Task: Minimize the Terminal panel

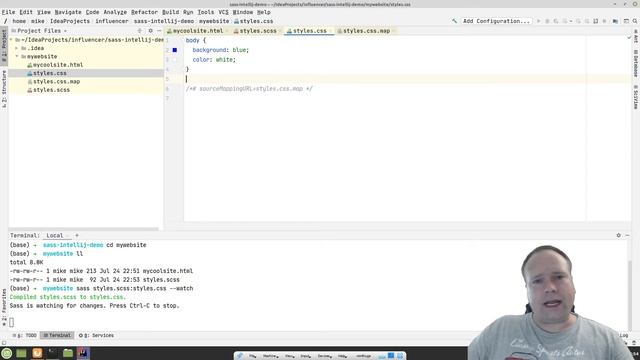Action: (x=627, y=236)
